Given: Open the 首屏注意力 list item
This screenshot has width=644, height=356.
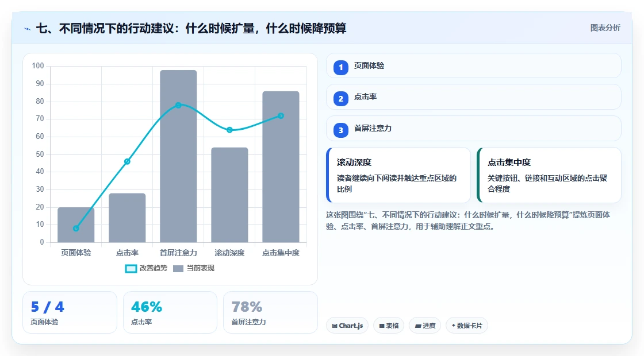Looking at the screenshot, I should coord(473,129).
